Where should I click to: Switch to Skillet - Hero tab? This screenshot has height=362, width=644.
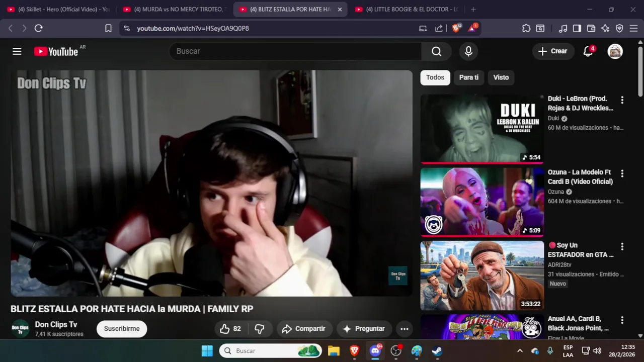click(59, 10)
